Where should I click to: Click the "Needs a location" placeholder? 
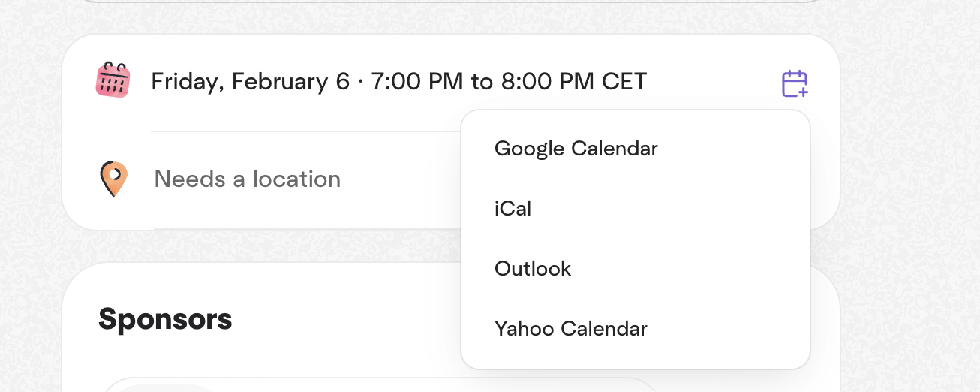(247, 179)
